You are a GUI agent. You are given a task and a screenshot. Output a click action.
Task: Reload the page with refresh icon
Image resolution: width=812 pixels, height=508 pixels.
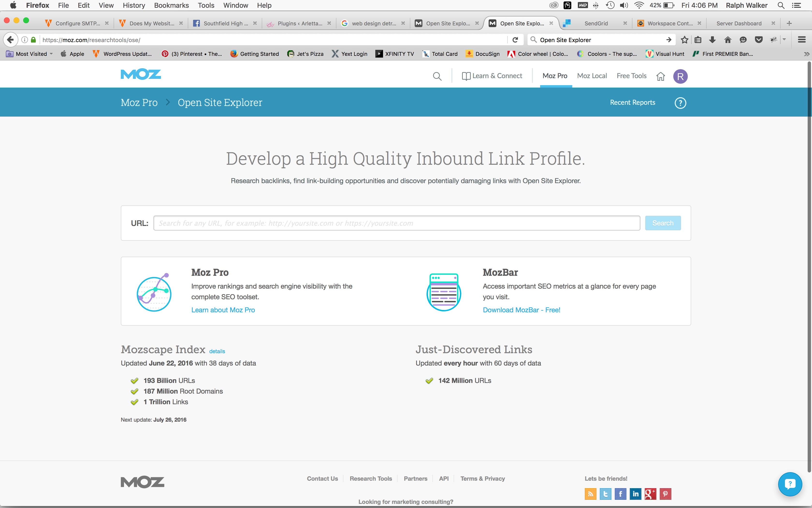pos(515,40)
